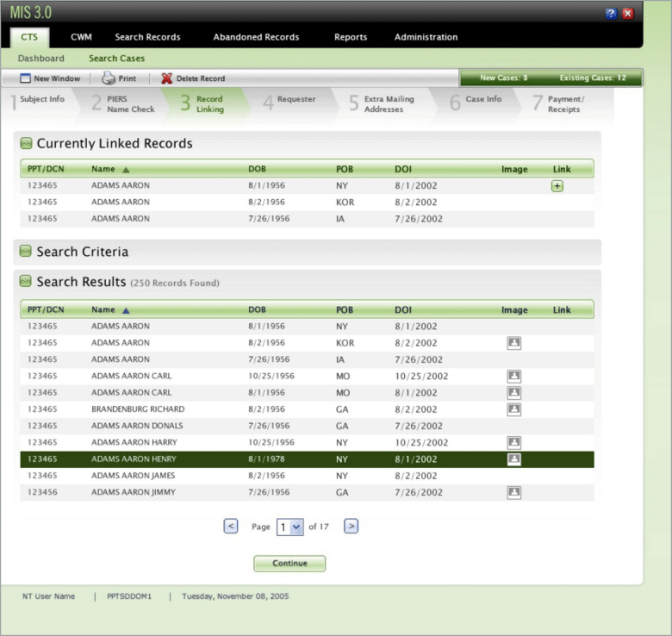
Task: Go to previous page of results
Action: [231, 526]
